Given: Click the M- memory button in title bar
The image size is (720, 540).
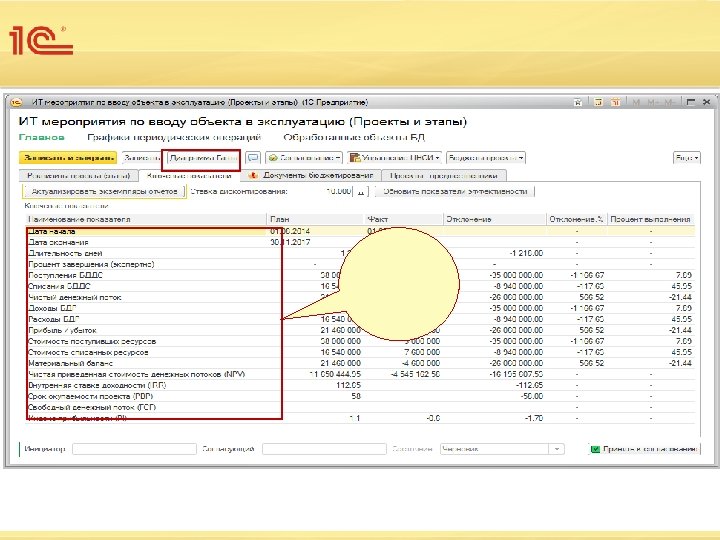Looking at the screenshot, I should coord(670,102).
